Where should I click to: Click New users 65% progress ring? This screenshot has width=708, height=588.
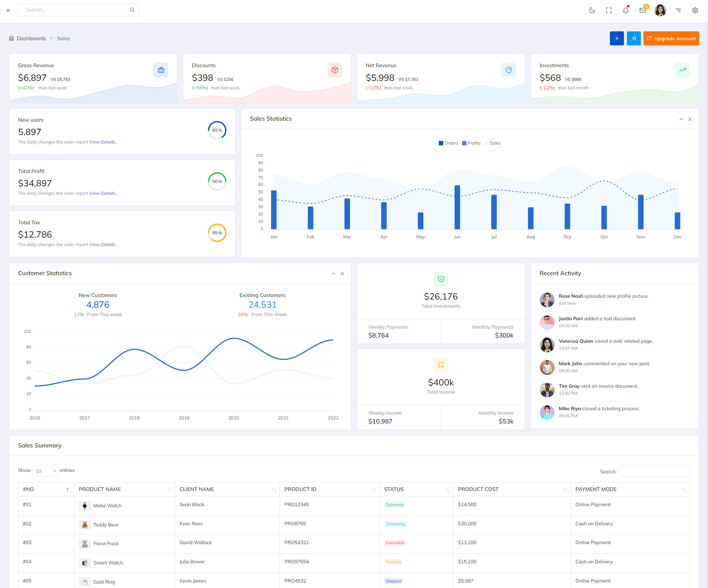pyautogui.click(x=217, y=130)
